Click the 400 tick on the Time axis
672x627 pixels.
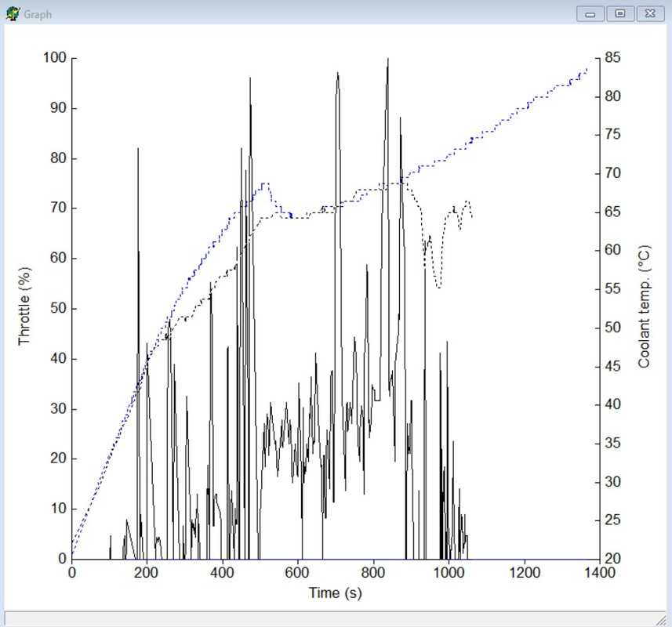[222, 573]
